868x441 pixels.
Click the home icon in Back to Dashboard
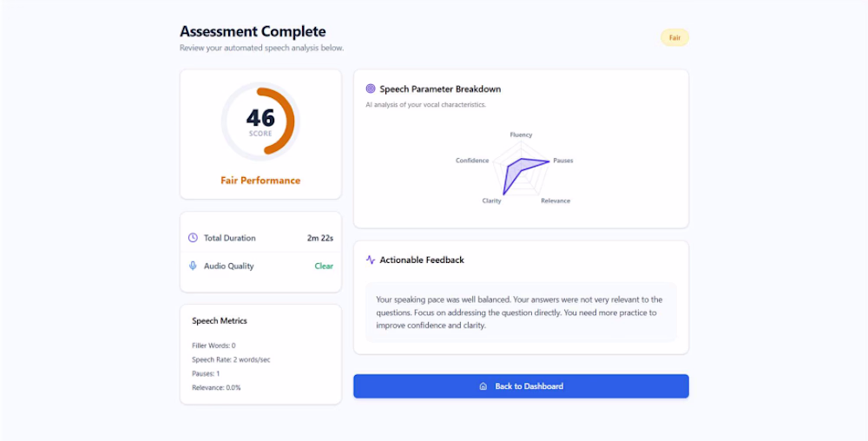click(483, 386)
